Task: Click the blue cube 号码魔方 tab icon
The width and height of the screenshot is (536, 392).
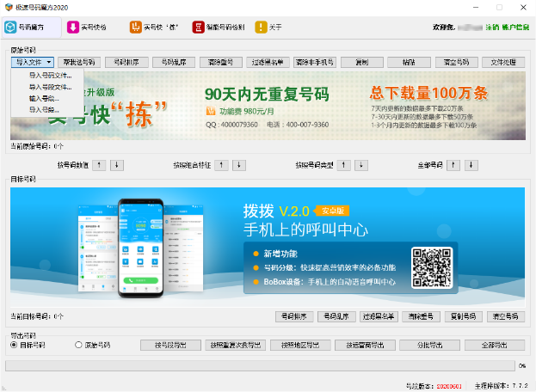Action: (10, 27)
